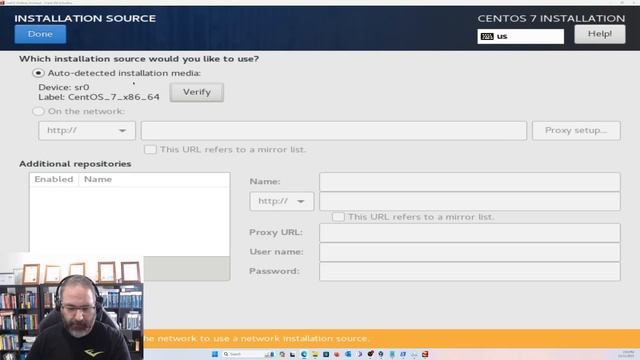
Task: Click the Device: sr0 text
Action: pos(64,87)
